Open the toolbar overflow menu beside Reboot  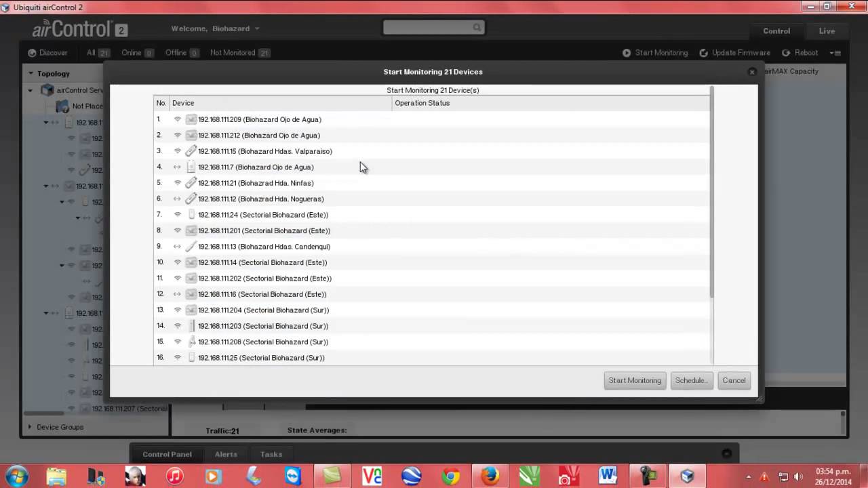point(835,53)
